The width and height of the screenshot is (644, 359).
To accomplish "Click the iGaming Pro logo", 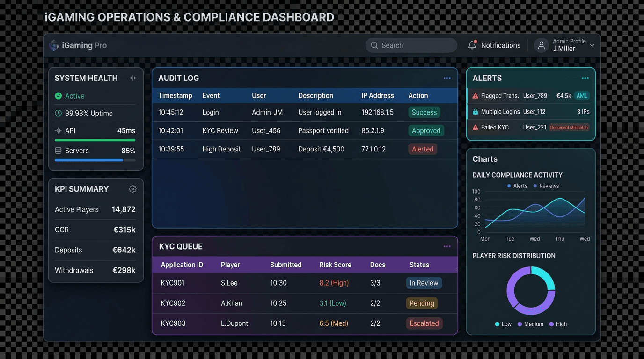I will (x=78, y=45).
